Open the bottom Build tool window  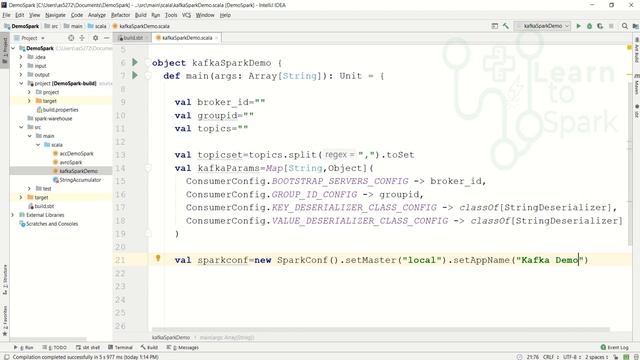click(x=149, y=347)
